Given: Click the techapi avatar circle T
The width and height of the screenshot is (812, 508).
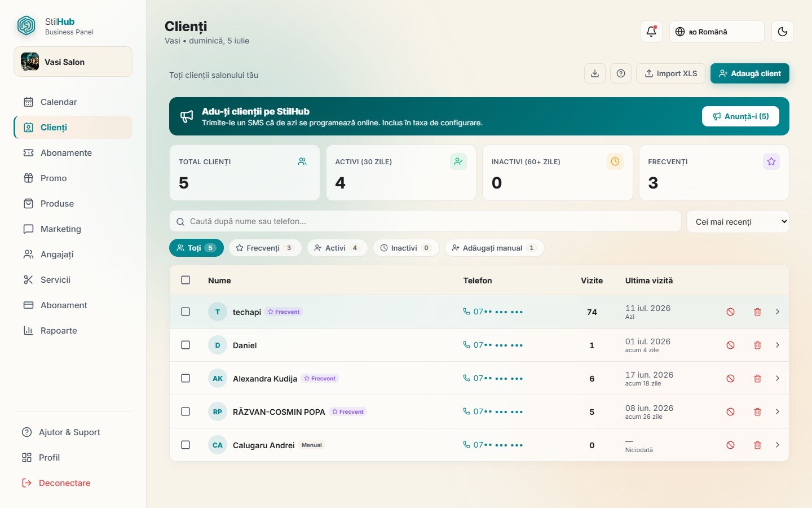Looking at the screenshot, I should (x=218, y=312).
